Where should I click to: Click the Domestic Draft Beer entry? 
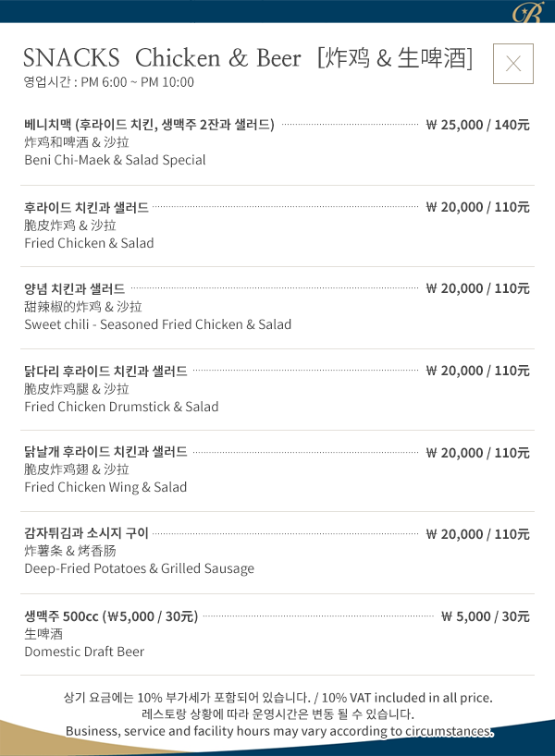click(x=84, y=652)
